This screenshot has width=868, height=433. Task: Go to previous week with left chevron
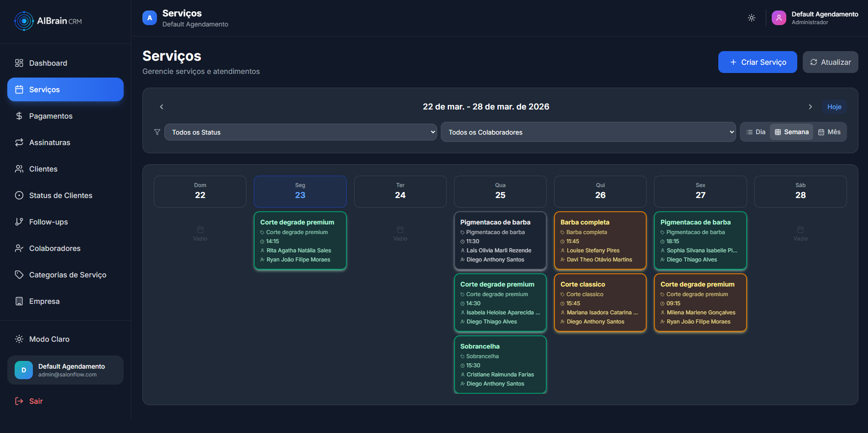[x=162, y=107]
